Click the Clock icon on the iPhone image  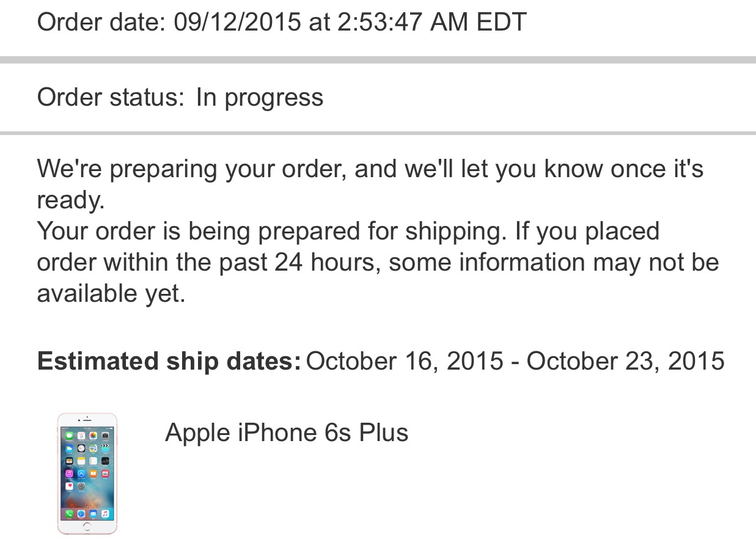(81, 448)
